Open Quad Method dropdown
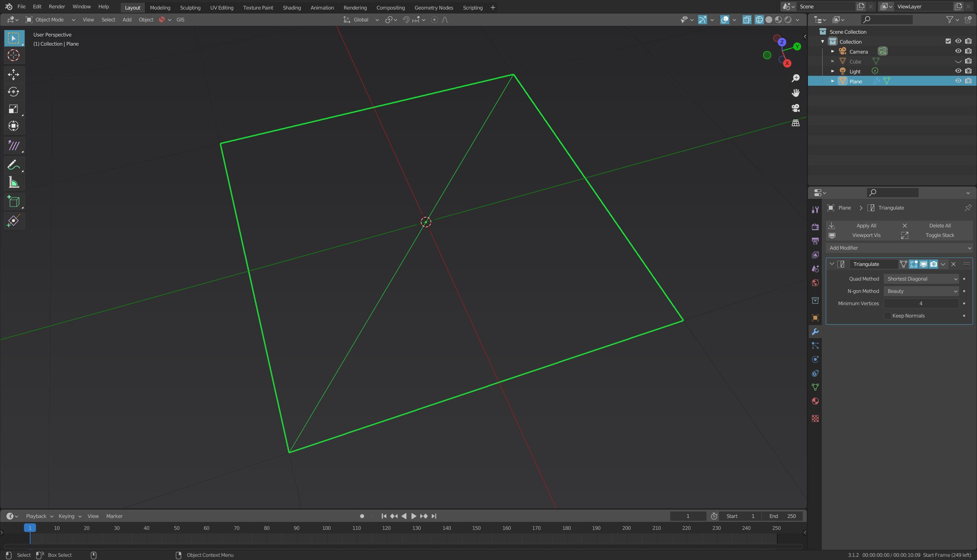The width and height of the screenshot is (977, 560). tap(921, 279)
